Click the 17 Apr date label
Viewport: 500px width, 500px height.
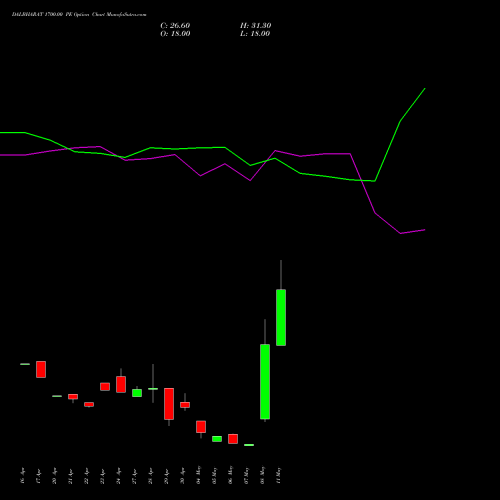(x=39, y=476)
